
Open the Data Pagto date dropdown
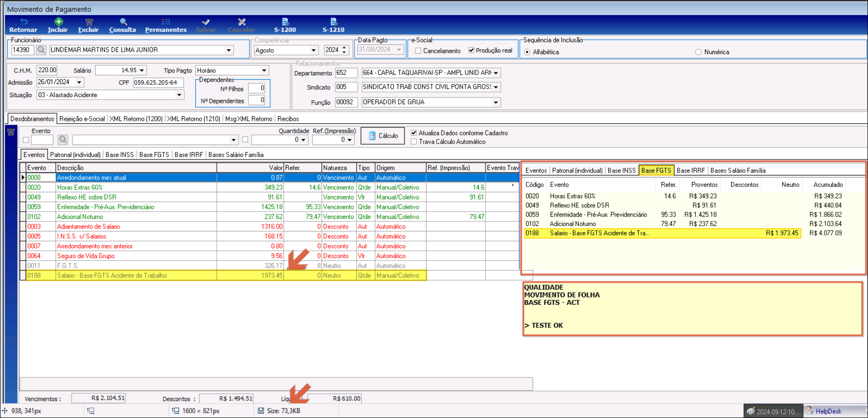pos(399,50)
